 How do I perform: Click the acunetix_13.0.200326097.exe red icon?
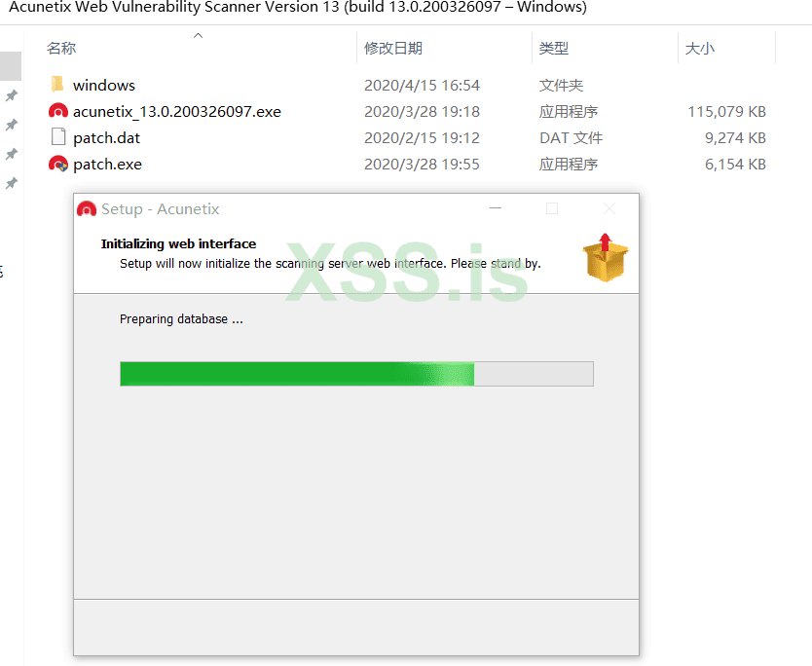click(x=58, y=111)
